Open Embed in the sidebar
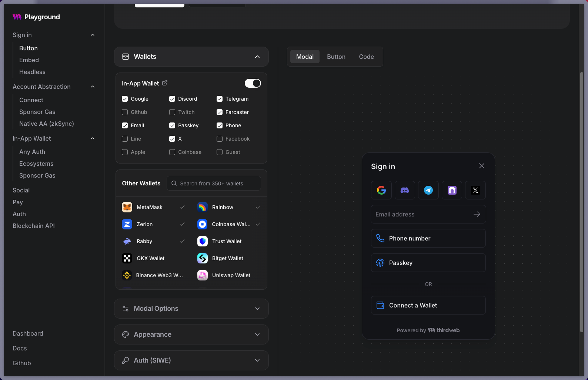 [x=29, y=60]
